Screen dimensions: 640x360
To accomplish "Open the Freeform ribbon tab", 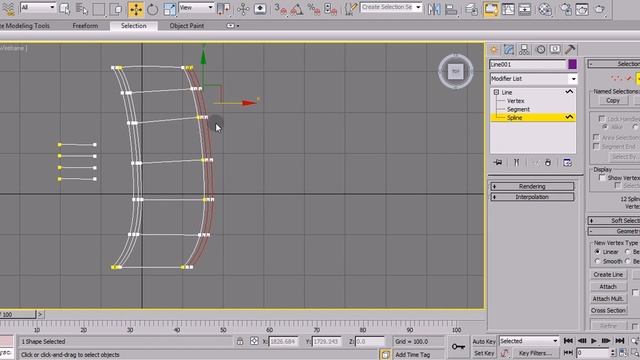I will tap(85, 26).
